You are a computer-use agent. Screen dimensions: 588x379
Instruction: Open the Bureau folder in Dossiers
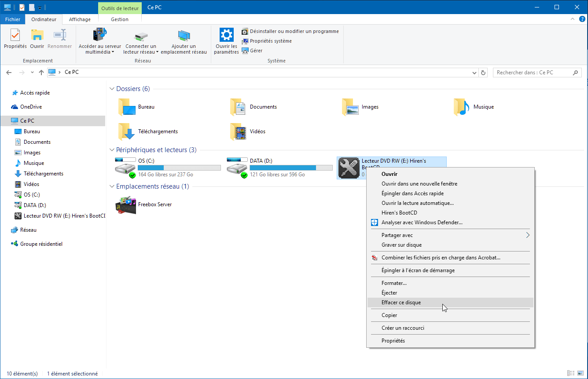136,107
